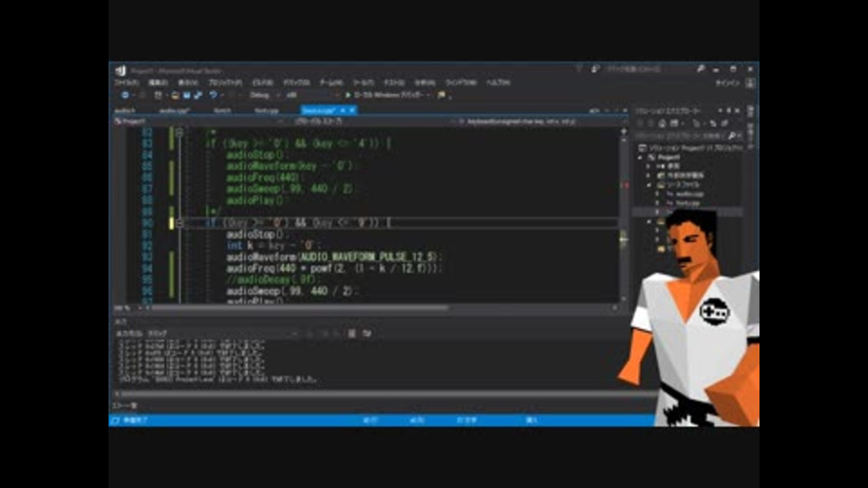Image resolution: width=868 pixels, height=488 pixels.
Task: Select audio.cpp in Solution Explorer
Action: (x=689, y=194)
